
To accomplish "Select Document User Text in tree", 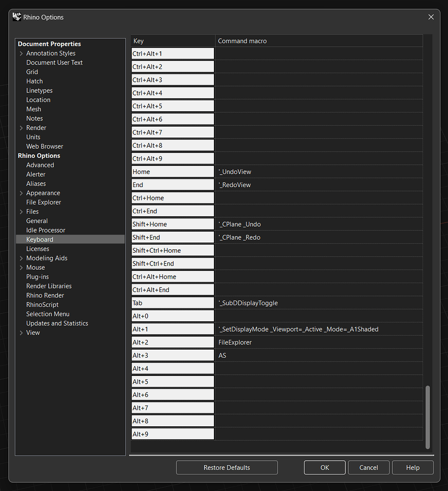I will [x=54, y=63].
